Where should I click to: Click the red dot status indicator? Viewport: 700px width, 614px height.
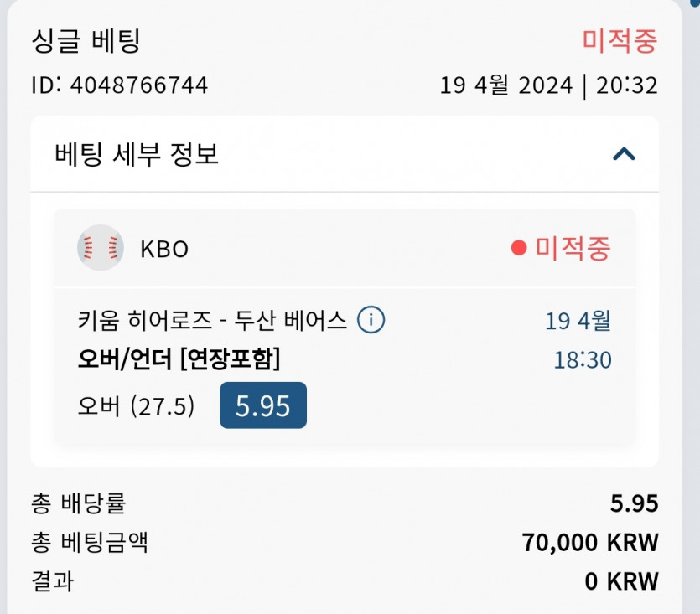(x=519, y=248)
